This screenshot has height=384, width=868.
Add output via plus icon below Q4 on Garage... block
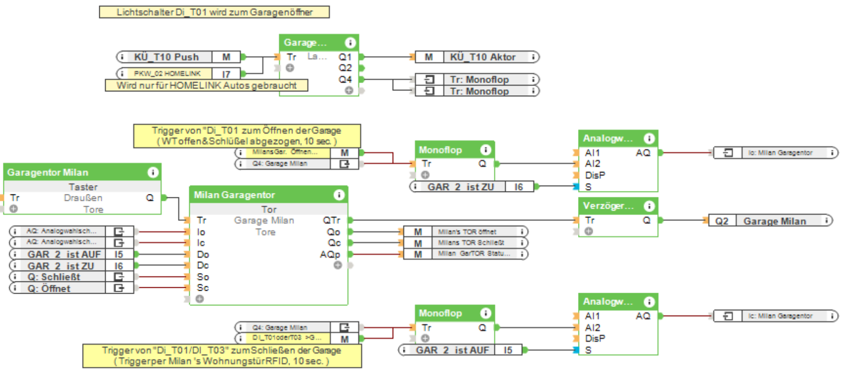349,90
